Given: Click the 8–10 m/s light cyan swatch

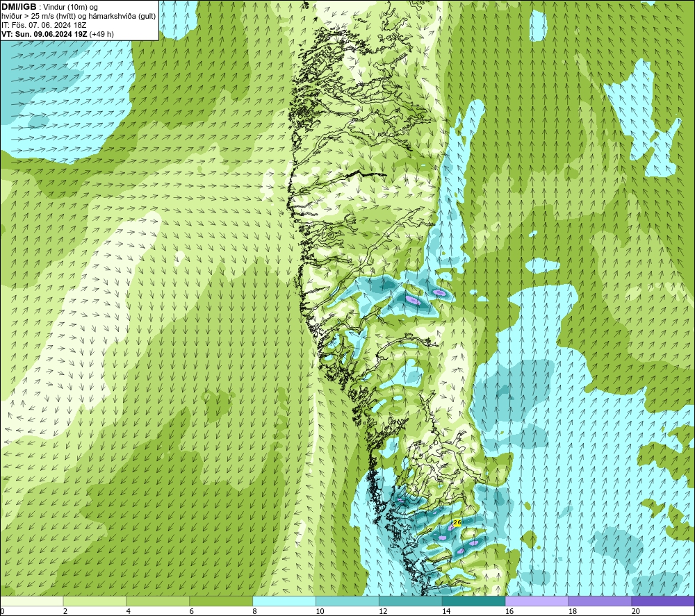Looking at the screenshot, I should (284, 601).
